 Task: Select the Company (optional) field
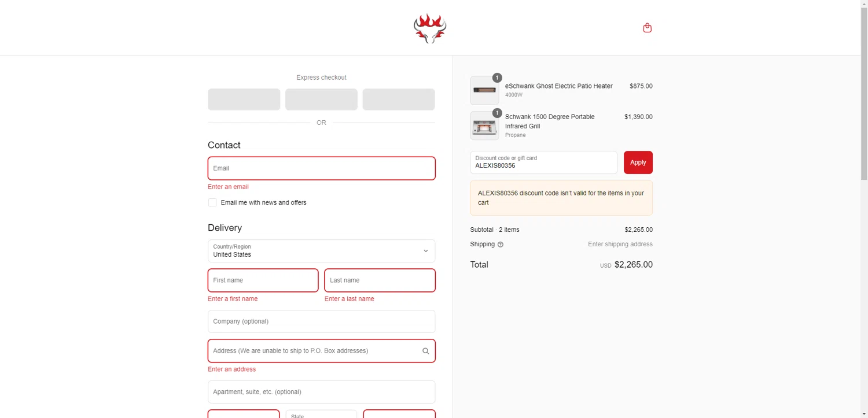click(x=321, y=321)
